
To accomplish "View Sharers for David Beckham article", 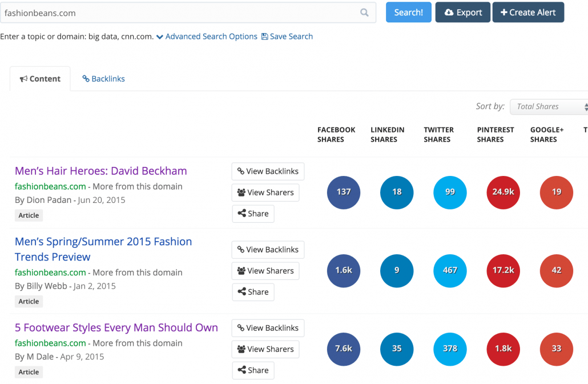I will (x=265, y=193).
